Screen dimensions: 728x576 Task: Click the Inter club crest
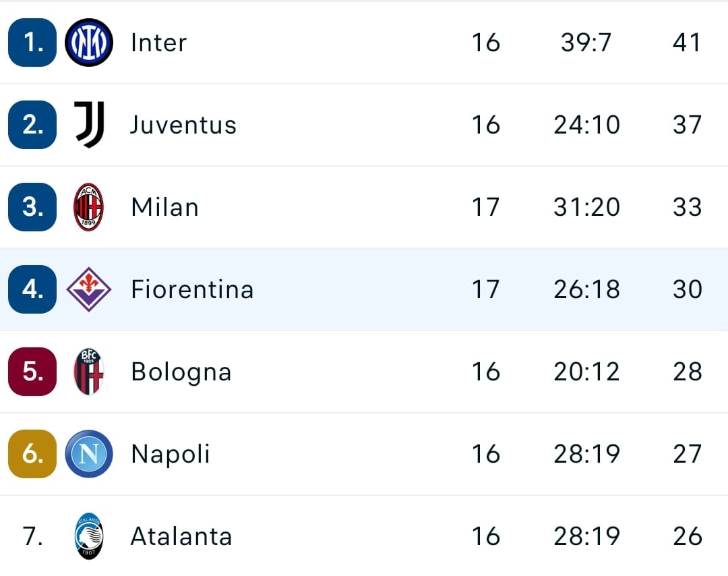click(x=89, y=42)
